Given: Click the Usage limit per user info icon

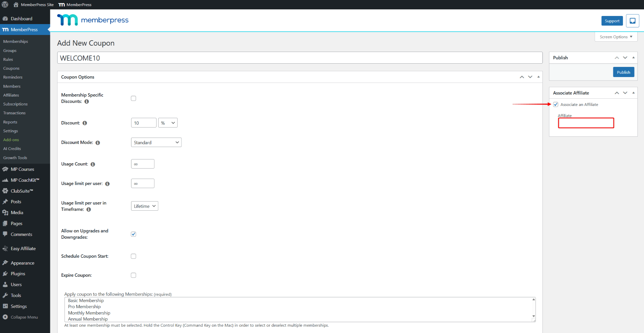Looking at the screenshot, I should (x=107, y=184).
